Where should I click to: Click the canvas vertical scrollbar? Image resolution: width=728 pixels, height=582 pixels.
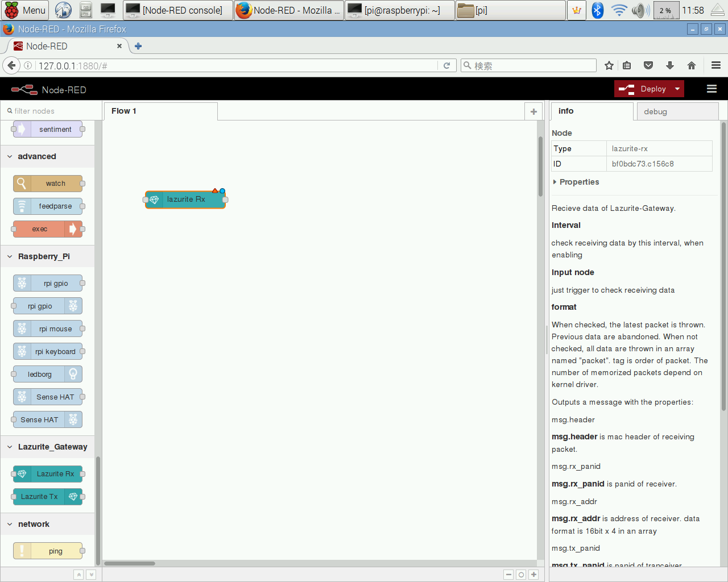point(540,166)
